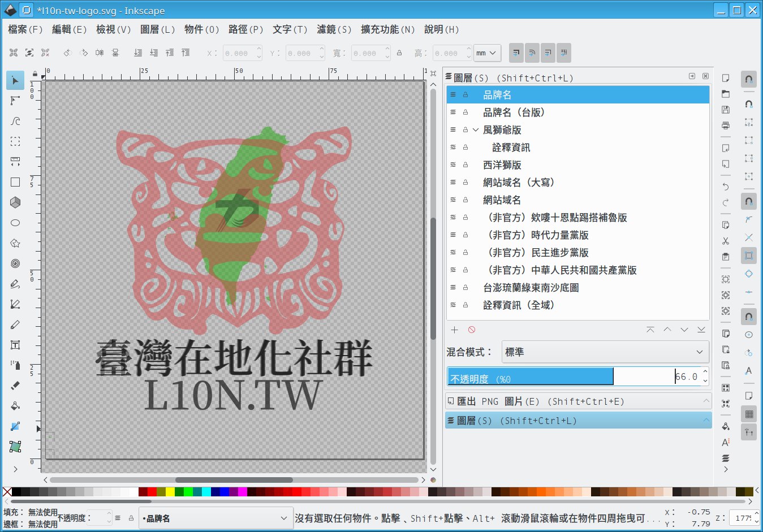
Task: Pick the yellow swatch in the palette
Action: tap(170, 492)
